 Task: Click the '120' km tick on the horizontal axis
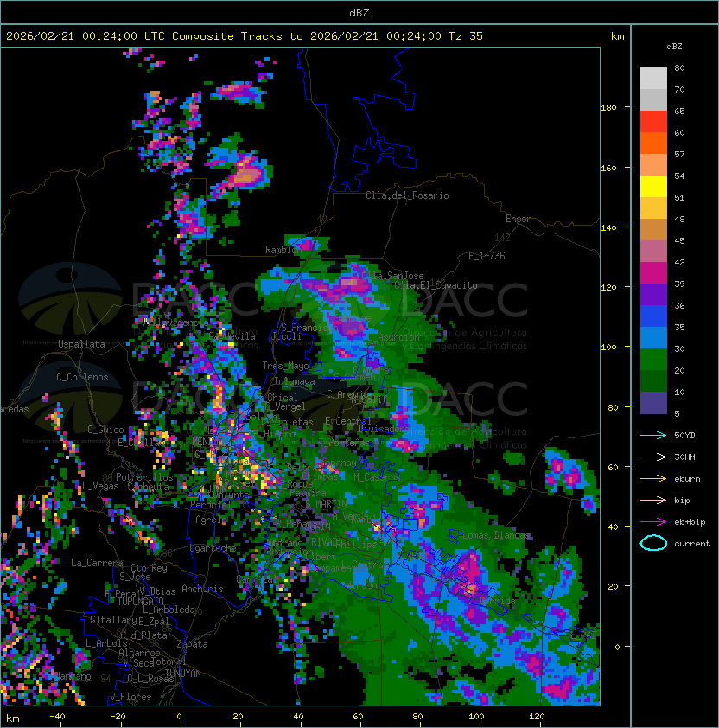point(537,717)
